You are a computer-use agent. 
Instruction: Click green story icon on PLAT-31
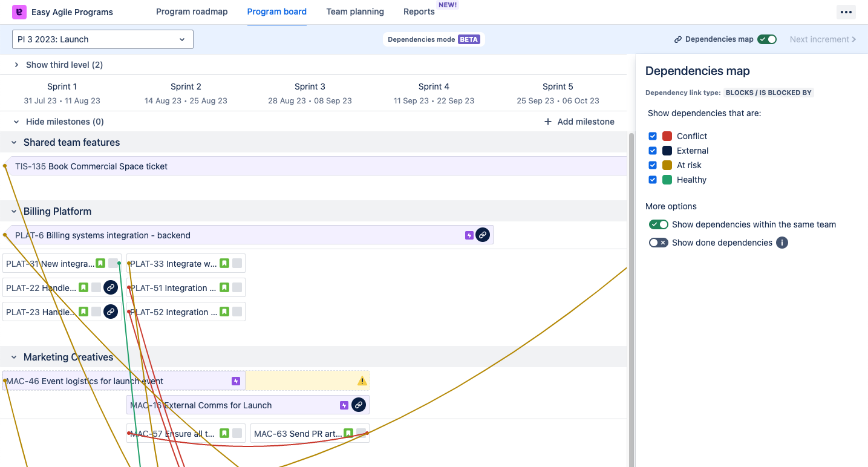pos(100,263)
